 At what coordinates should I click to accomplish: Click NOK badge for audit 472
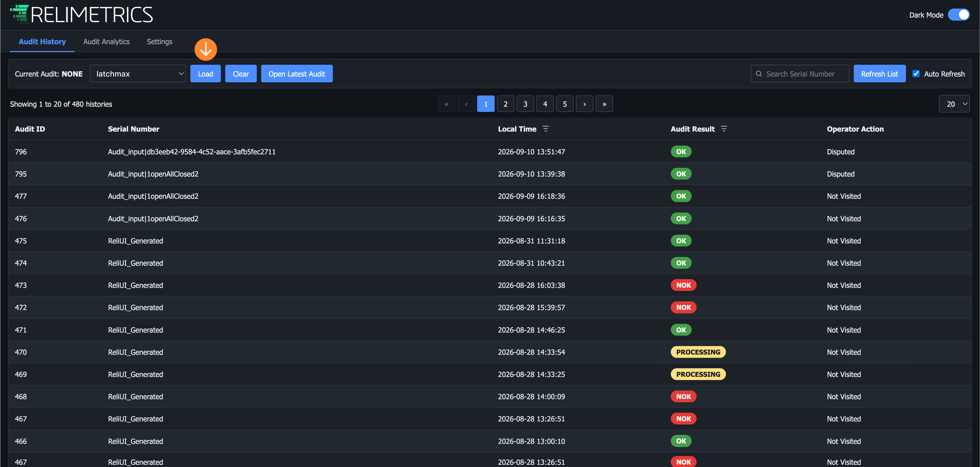point(684,307)
